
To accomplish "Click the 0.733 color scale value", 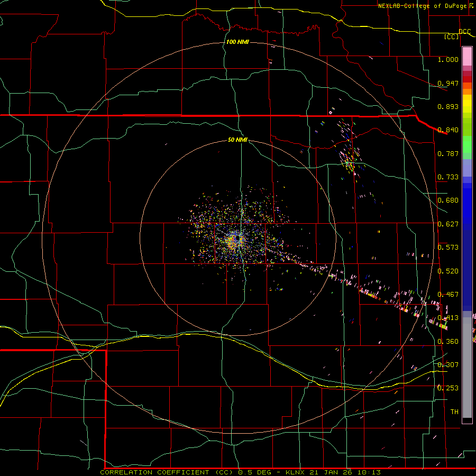I will point(448,177).
